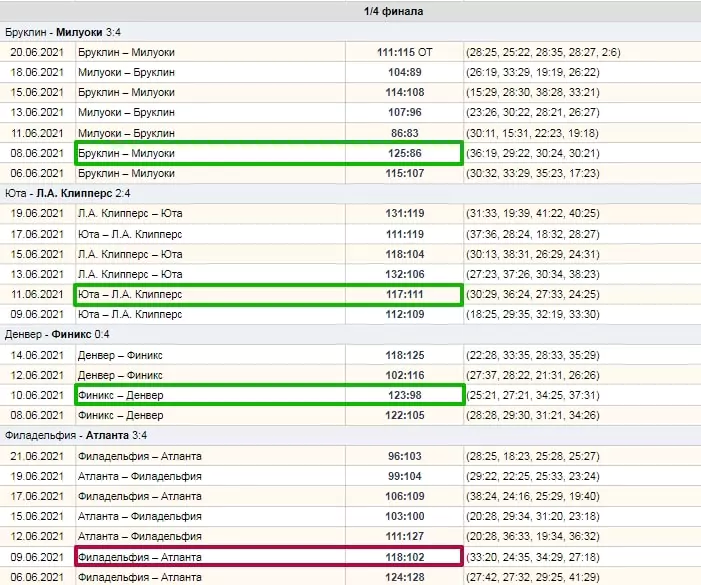Click 'Милуоки – Бруклин' in the 11.06.2021 row
The image size is (701, 585).
click(126, 133)
